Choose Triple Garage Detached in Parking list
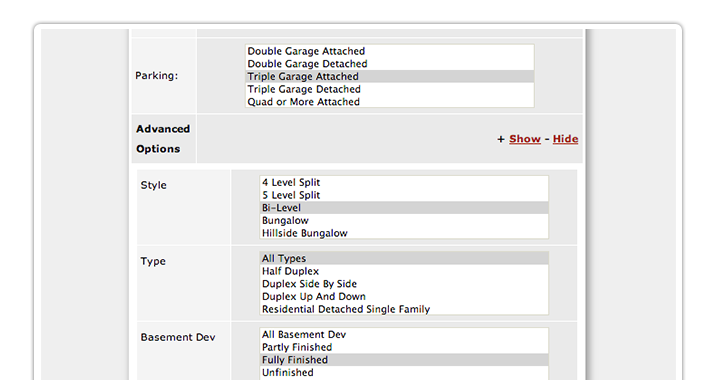Image resolution: width=712 pixels, height=380 pixels. [390, 89]
